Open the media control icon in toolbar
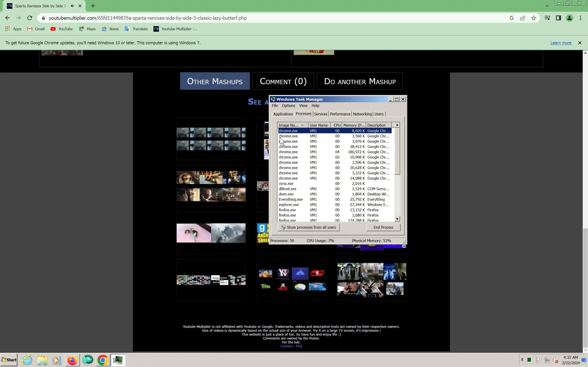 (547, 18)
